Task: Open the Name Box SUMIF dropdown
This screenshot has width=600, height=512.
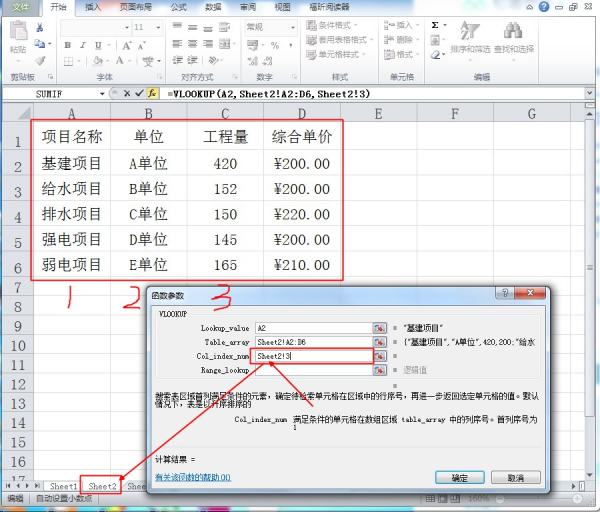Action: [x=102, y=94]
